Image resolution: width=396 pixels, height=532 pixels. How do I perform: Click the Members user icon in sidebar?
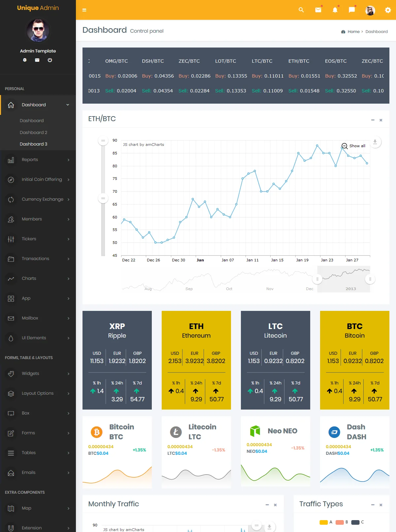click(11, 219)
